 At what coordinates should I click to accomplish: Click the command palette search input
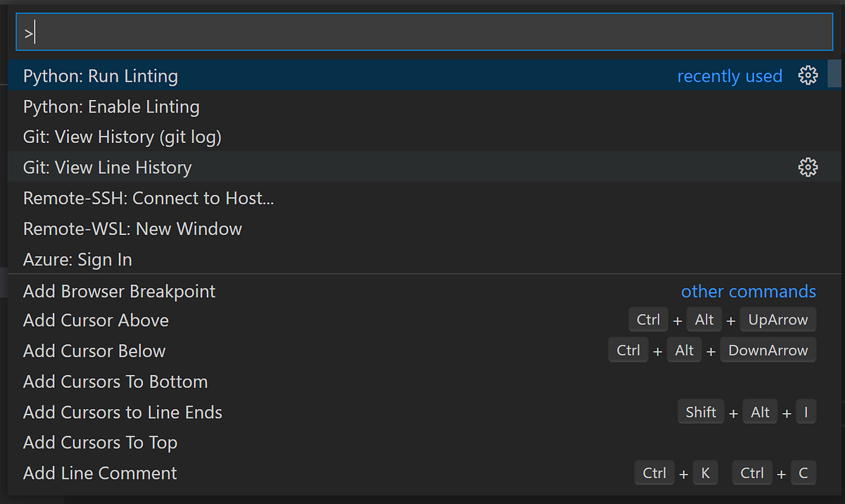pyautogui.click(x=423, y=32)
